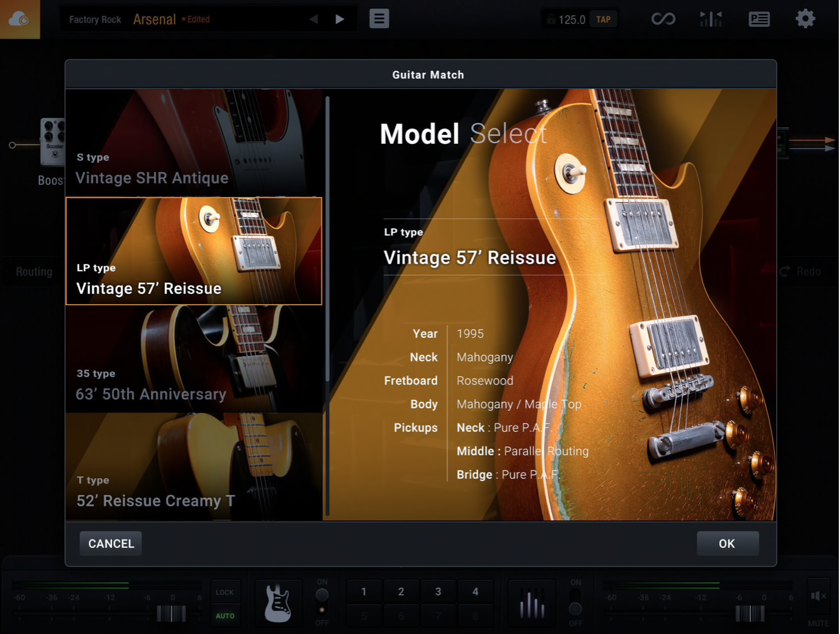Screen dimensions: 840x634
Task: Open the Looper with the infinity icon
Action: point(662,18)
